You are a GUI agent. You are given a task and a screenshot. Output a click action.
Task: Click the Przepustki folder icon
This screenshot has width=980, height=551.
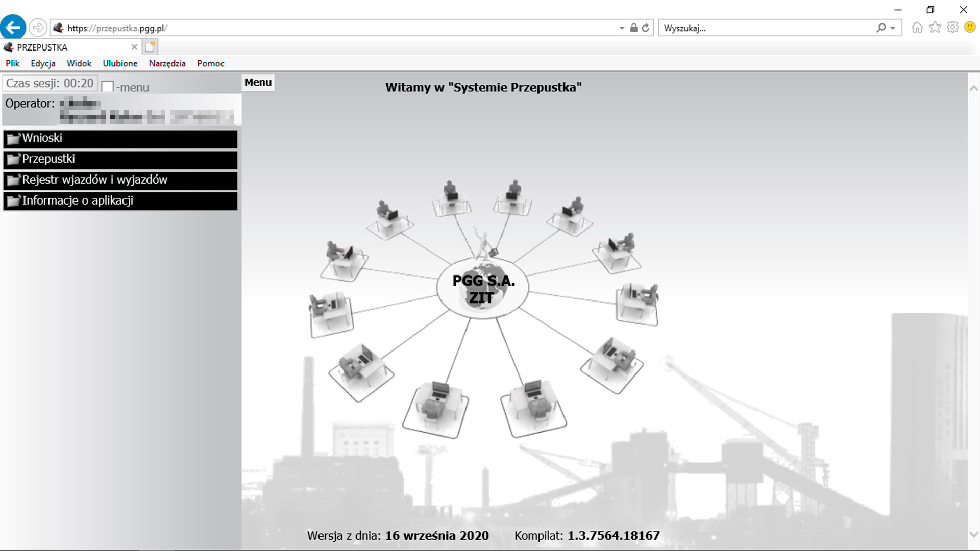pyautogui.click(x=14, y=160)
